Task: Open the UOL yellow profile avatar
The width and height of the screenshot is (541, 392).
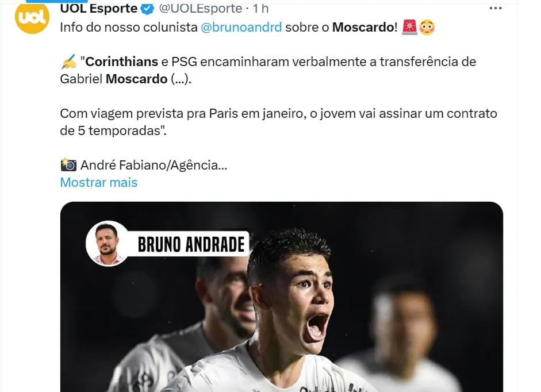Action: pyautogui.click(x=32, y=17)
